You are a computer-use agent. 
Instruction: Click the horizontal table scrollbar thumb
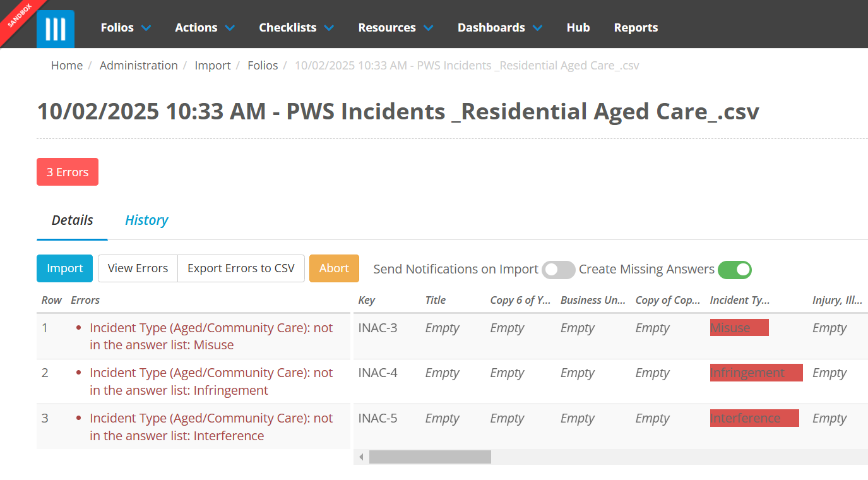pyautogui.click(x=430, y=457)
